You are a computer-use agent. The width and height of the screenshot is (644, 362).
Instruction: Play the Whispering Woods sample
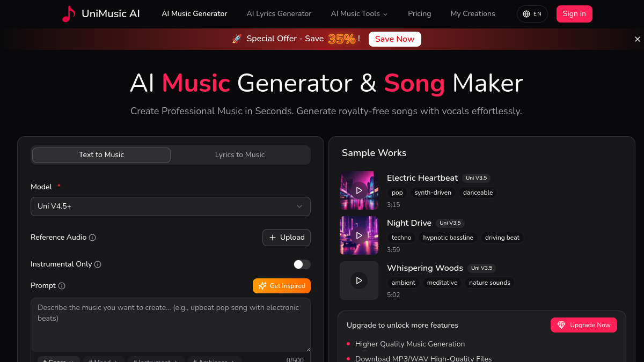(359, 280)
